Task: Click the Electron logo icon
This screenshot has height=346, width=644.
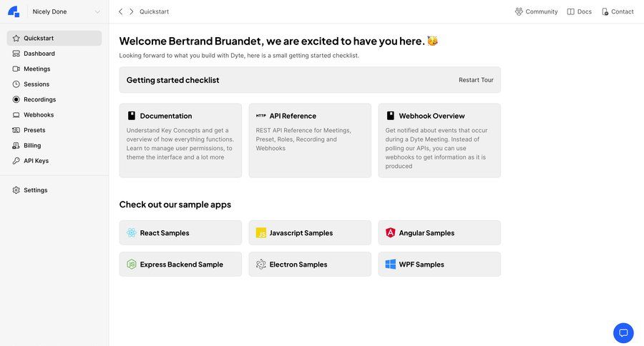Action: 260,265
